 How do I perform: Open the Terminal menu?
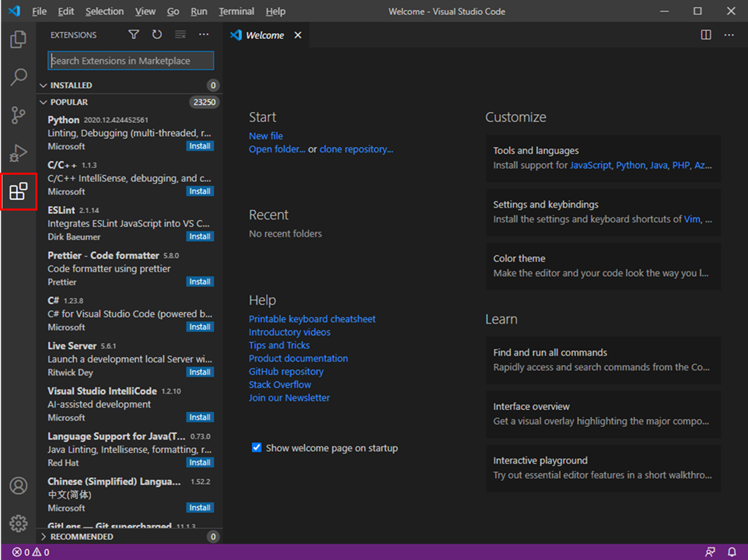click(236, 11)
